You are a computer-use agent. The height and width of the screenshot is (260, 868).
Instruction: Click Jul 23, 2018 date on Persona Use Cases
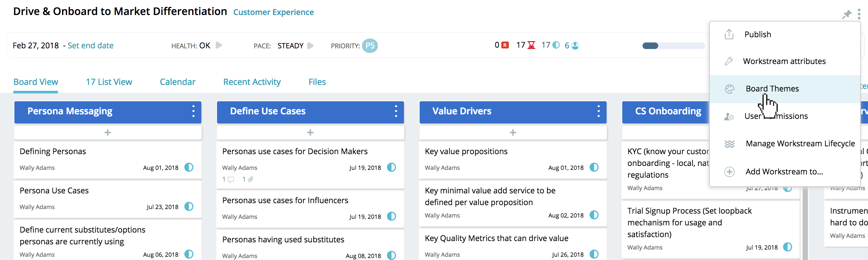click(x=162, y=207)
